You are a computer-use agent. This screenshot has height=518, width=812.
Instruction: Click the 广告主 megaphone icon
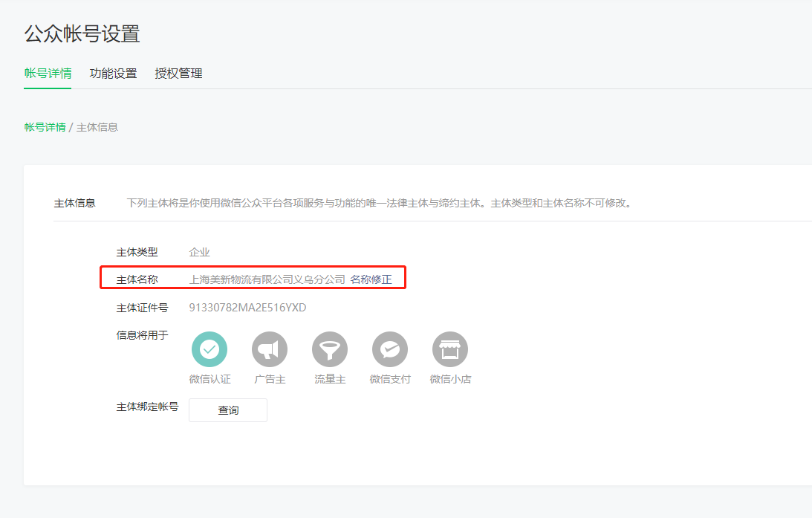tap(269, 349)
